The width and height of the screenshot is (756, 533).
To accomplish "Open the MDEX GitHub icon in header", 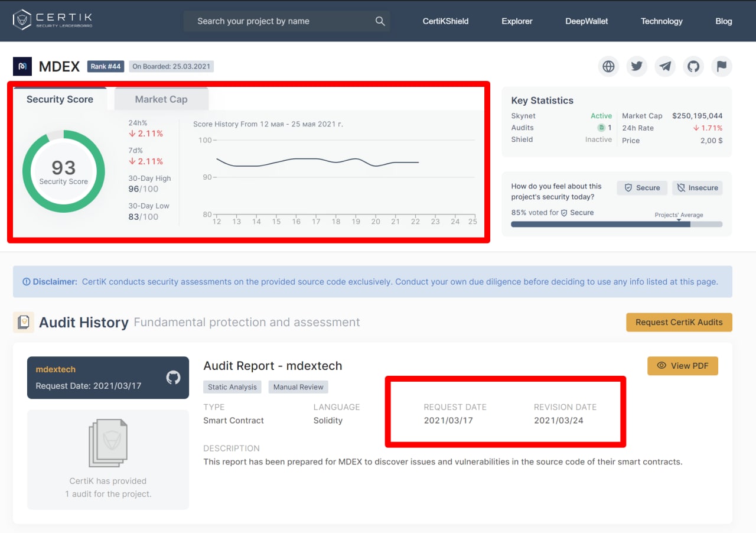I will click(693, 66).
